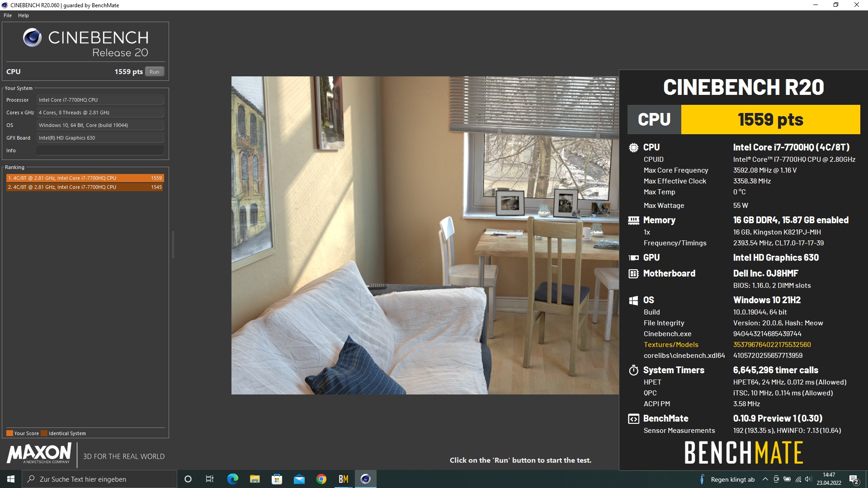868x488 pixels.
Task: Click the BENCHMATE logo at panel bottom
Action: tap(744, 453)
